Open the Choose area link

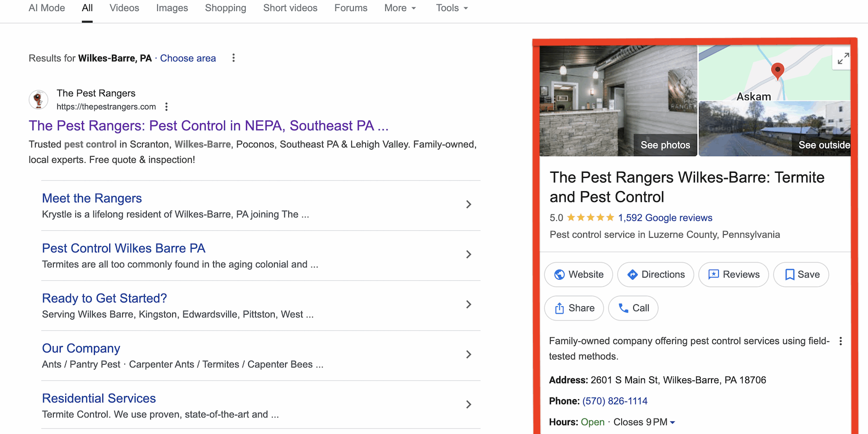(188, 58)
